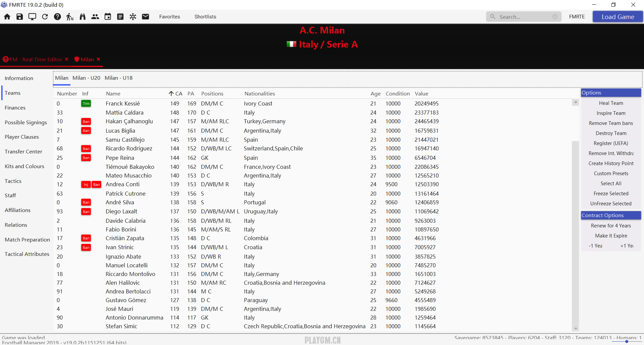
Task: Click the Save floppy disk icon
Action: click(20, 17)
